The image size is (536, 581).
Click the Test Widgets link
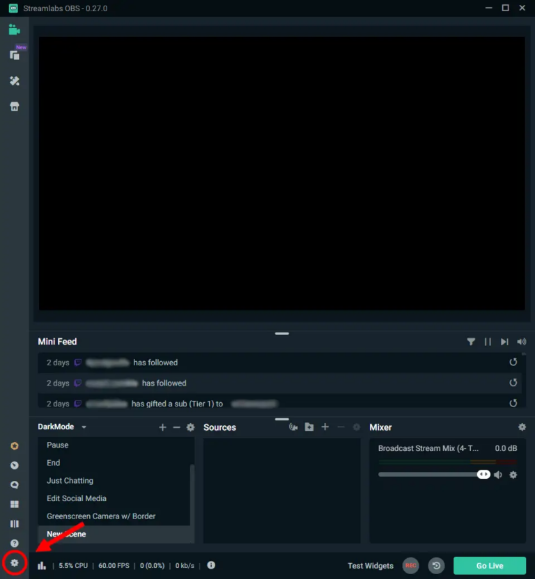pyautogui.click(x=371, y=567)
